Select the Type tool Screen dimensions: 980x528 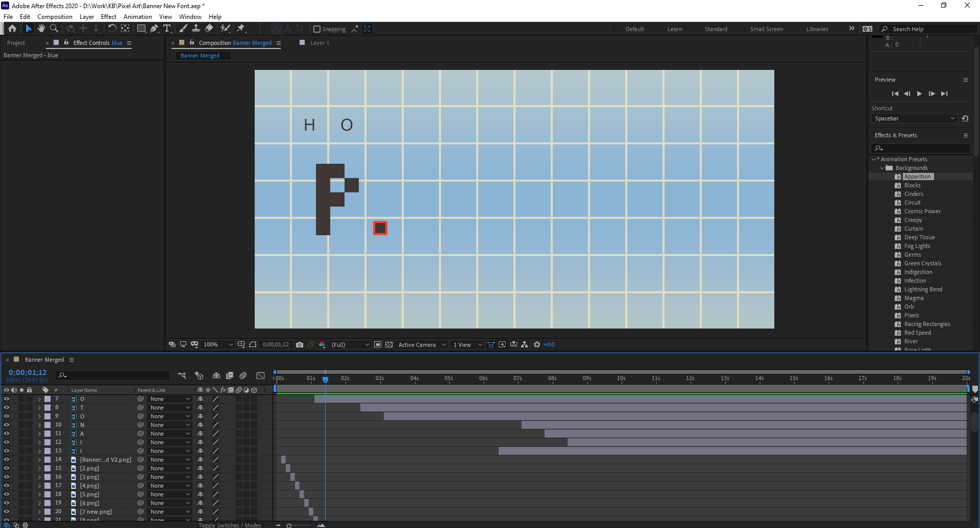pyautogui.click(x=167, y=29)
